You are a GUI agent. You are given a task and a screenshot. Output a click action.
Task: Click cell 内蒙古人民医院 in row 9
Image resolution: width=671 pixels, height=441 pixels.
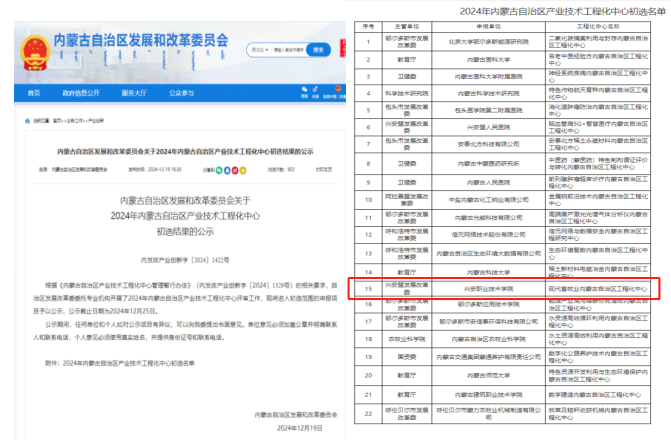[489, 183]
